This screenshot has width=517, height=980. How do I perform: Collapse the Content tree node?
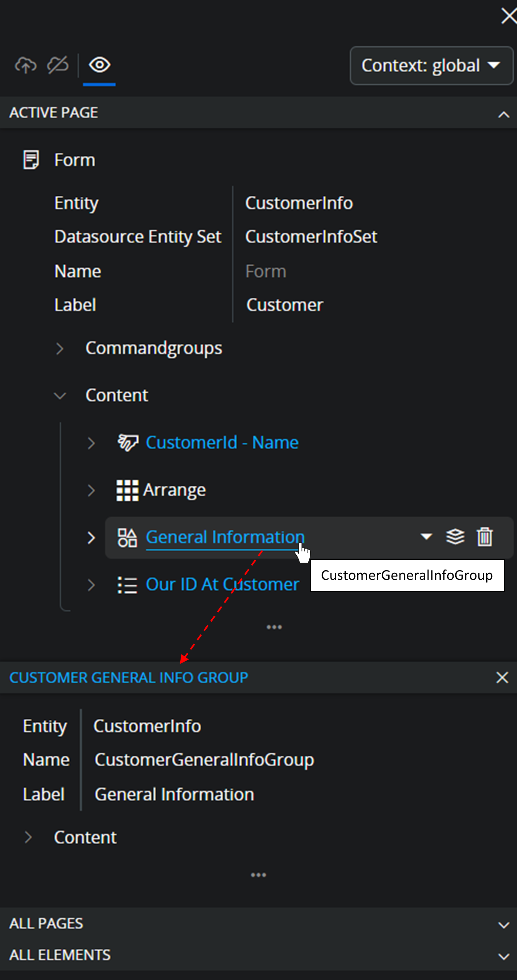pyautogui.click(x=60, y=396)
